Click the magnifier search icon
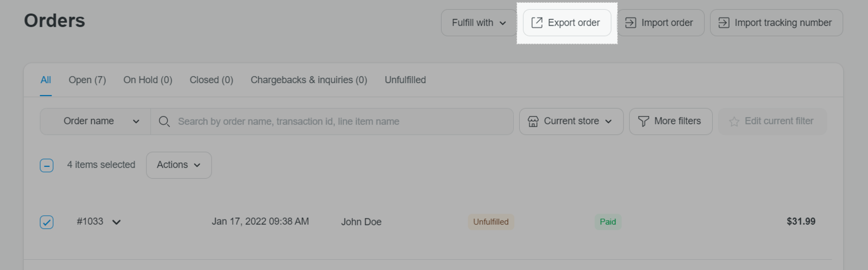Viewport: 868px width, 270px height. pos(164,121)
